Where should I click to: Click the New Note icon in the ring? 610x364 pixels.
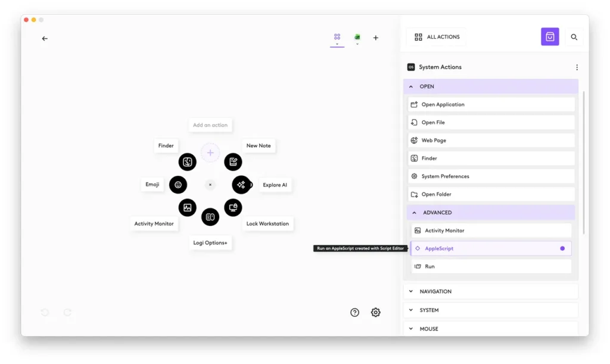coord(233,161)
